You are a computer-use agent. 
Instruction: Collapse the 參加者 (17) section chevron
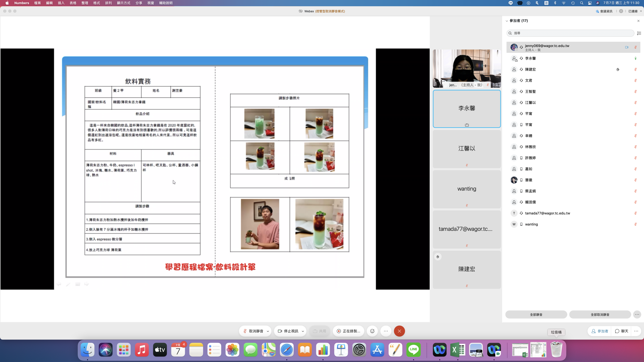(507, 21)
